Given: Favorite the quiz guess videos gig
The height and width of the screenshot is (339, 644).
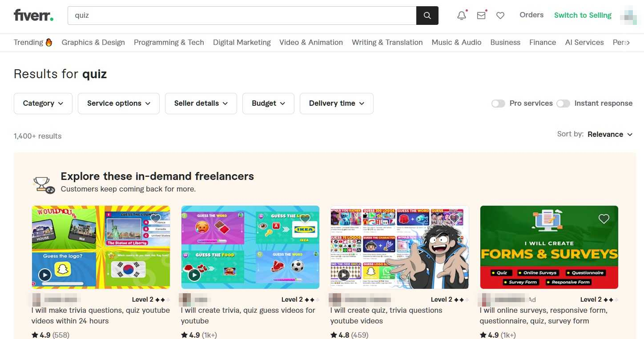Looking at the screenshot, I should click(x=305, y=219).
